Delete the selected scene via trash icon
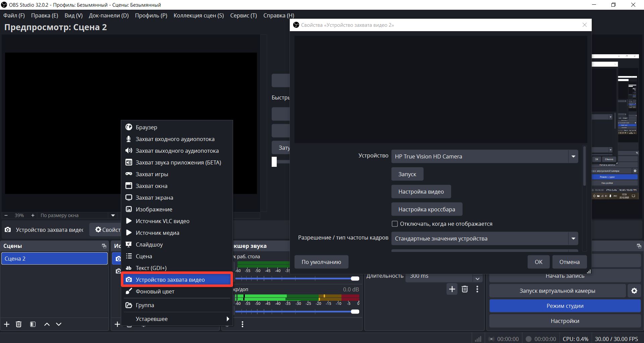Viewport: 644px width, 343px height. click(19, 324)
